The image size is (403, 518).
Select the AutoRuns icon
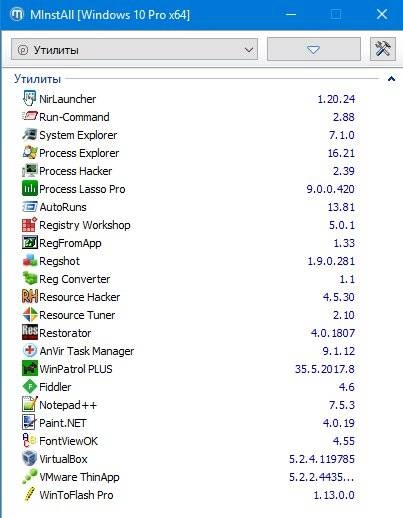tap(30, 207)
